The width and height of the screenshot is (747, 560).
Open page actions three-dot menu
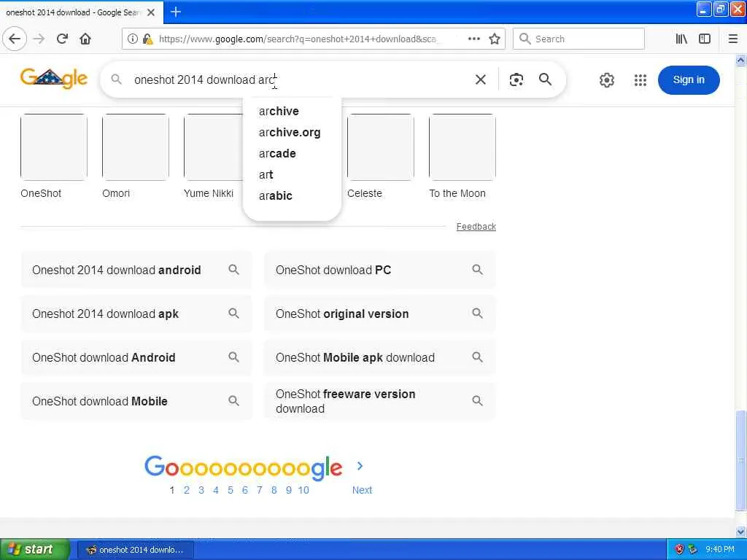pos(474,39)
